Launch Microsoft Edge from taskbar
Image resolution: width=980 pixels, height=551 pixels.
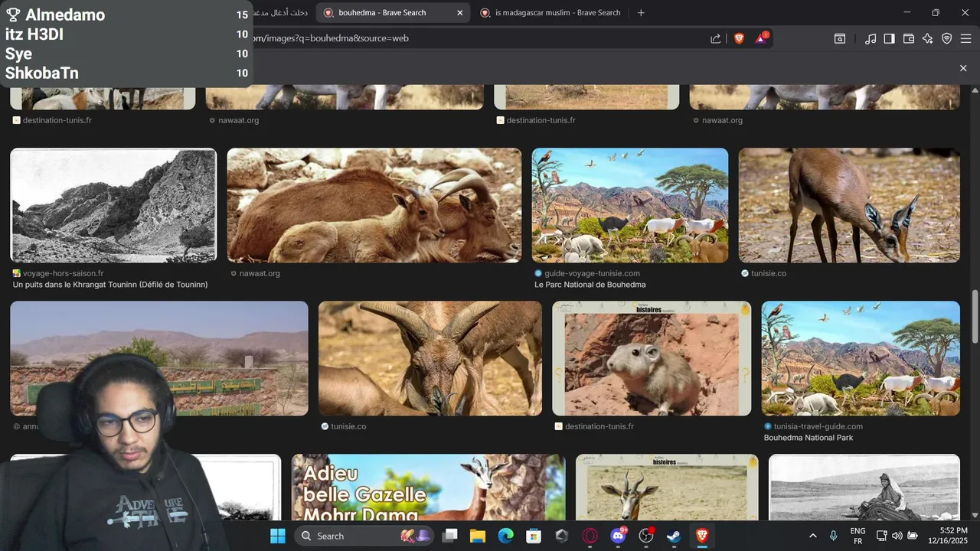point(506,536)
